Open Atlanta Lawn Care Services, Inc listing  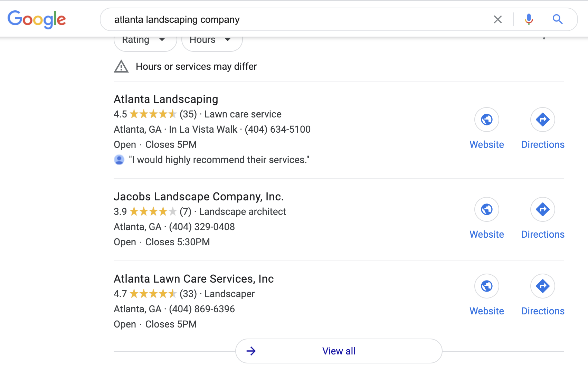tap(193, 279)
